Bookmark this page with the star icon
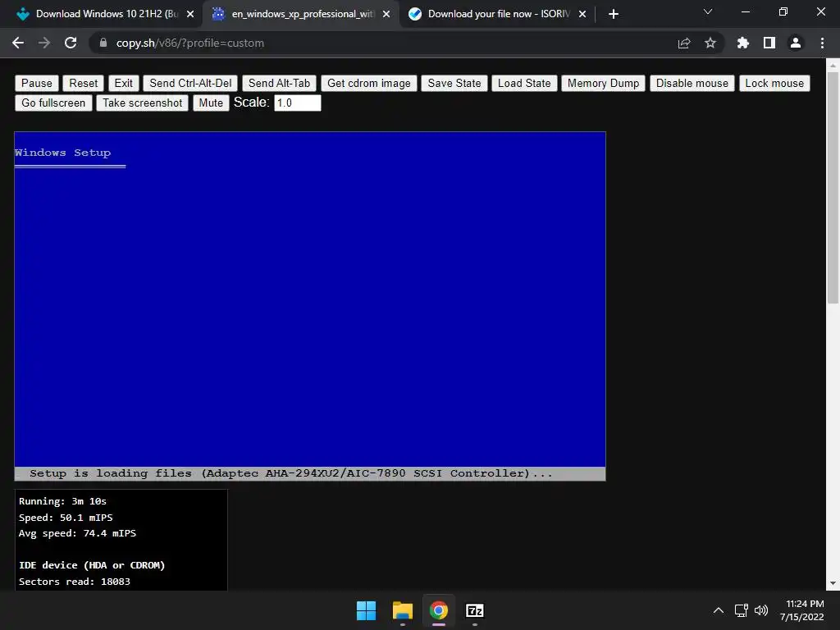The height and width of the screenshot is (630, 840). 710,43
